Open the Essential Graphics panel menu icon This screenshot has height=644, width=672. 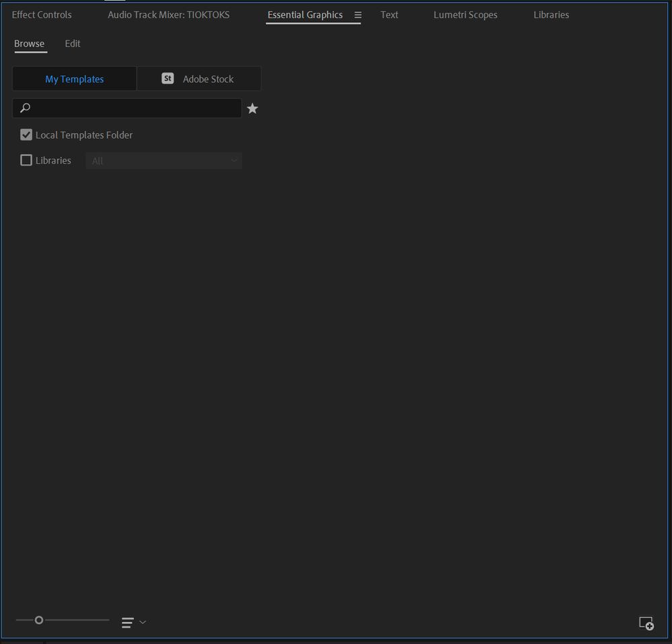pos(358,15)
